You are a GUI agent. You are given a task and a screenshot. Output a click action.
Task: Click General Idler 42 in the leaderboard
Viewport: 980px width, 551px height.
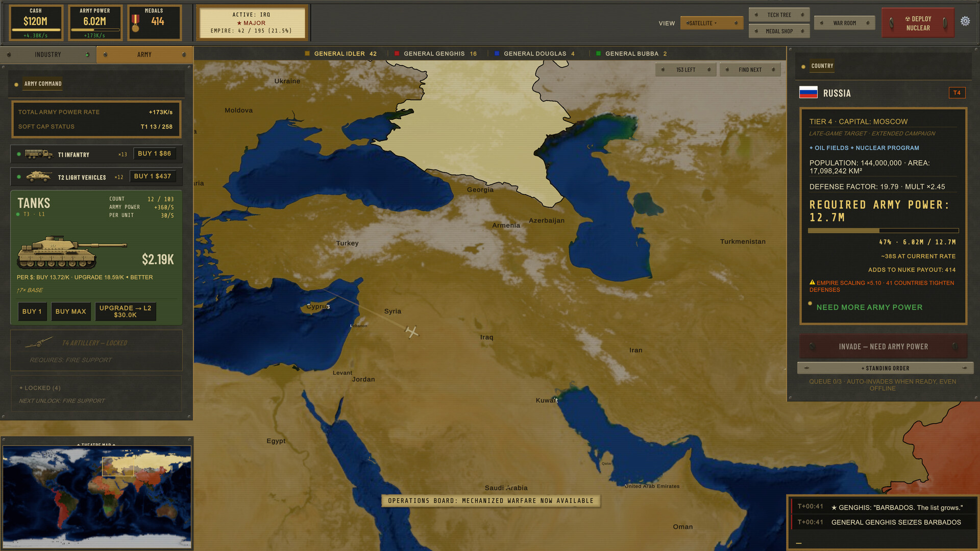click(x=340, y=54)
